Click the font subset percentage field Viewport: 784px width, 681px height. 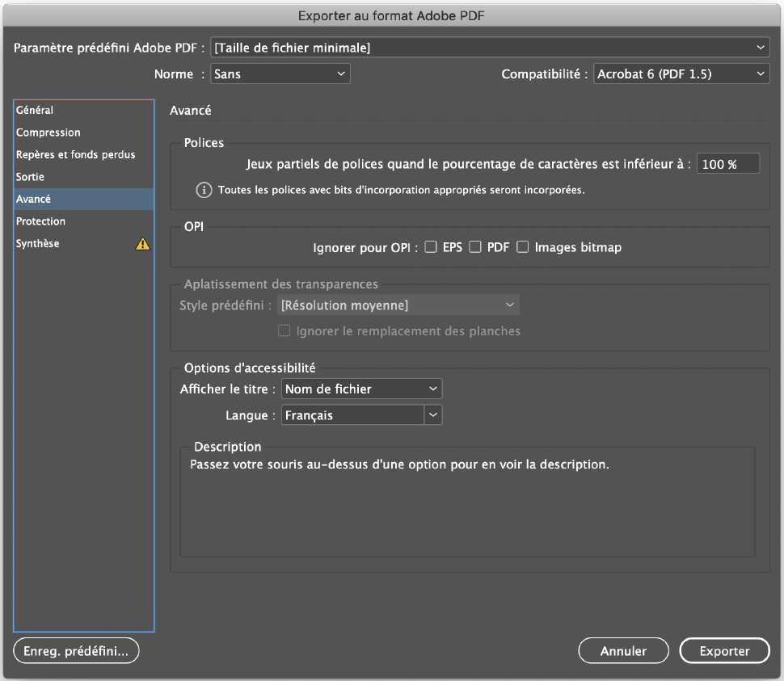click(x=728, y=164)
